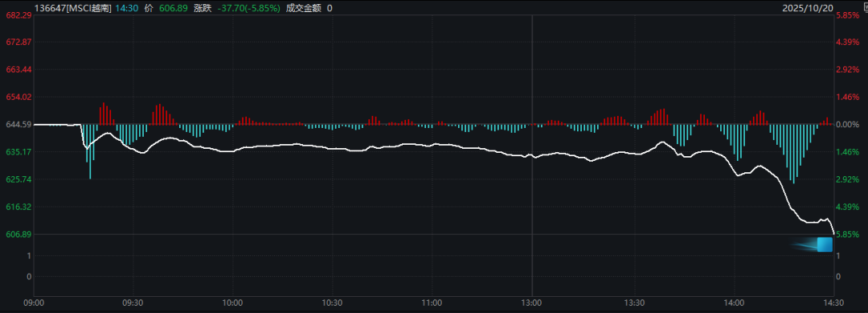Click the 涨跌 label in the header
Image resolution: width=868 pixels, height=313 pixels.
202,8
